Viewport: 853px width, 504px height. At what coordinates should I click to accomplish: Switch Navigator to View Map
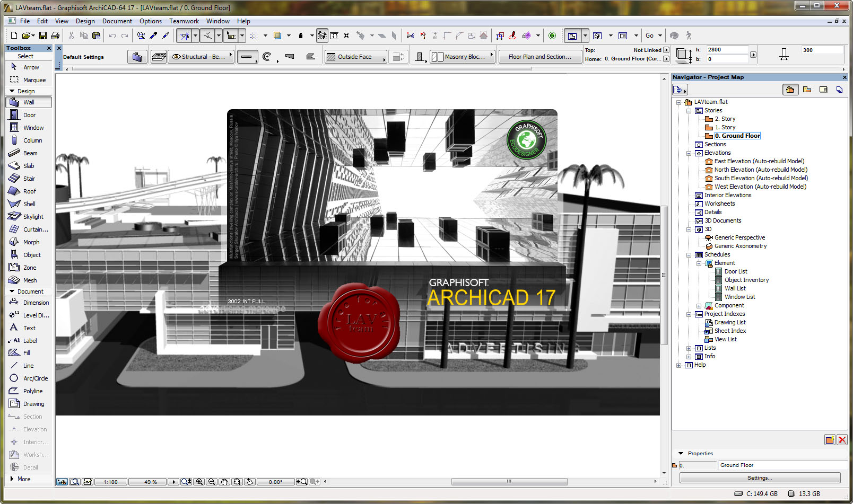click(807, 90)
